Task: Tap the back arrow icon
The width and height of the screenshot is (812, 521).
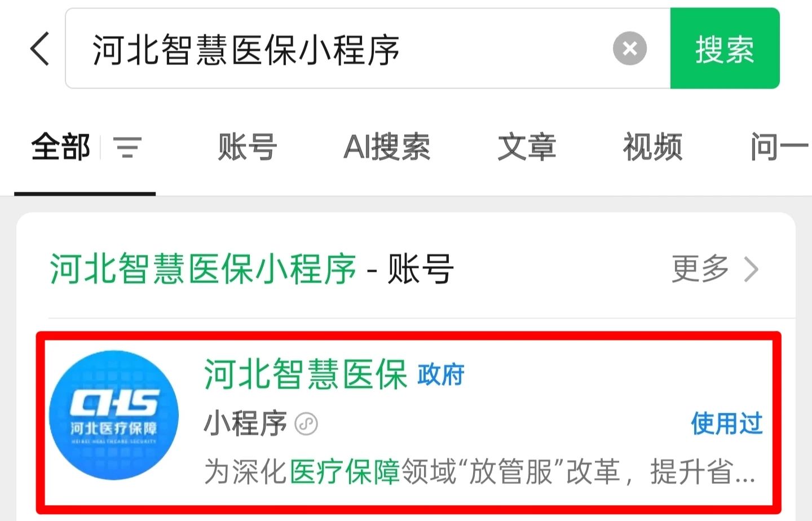Action: point(40,48)
